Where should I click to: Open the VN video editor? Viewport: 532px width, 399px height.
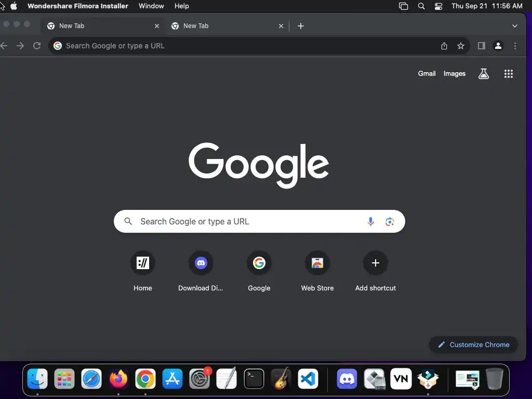401,379
